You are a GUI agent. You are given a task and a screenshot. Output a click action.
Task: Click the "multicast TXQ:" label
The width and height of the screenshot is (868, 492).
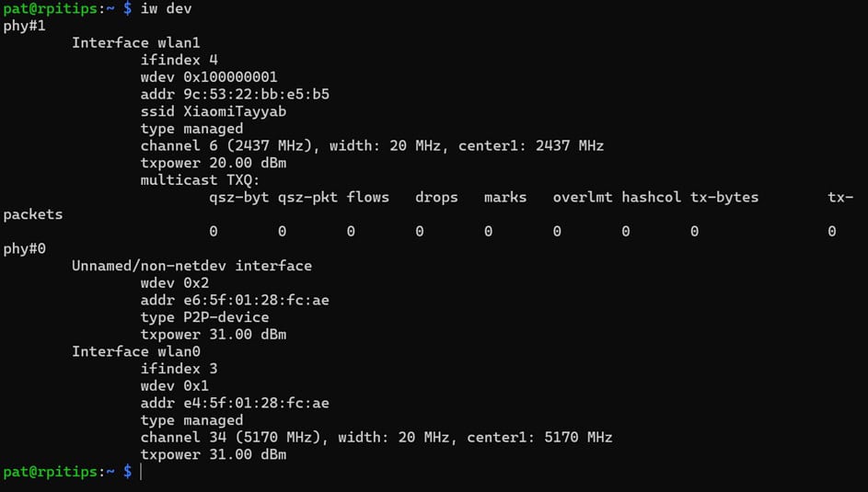[201, 180]
